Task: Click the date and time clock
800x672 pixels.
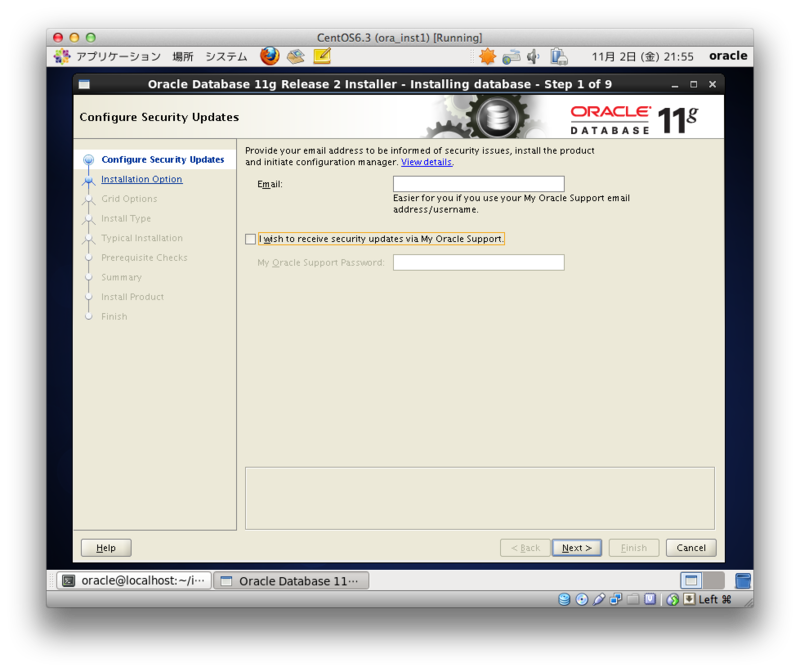Action: (642, 57)
